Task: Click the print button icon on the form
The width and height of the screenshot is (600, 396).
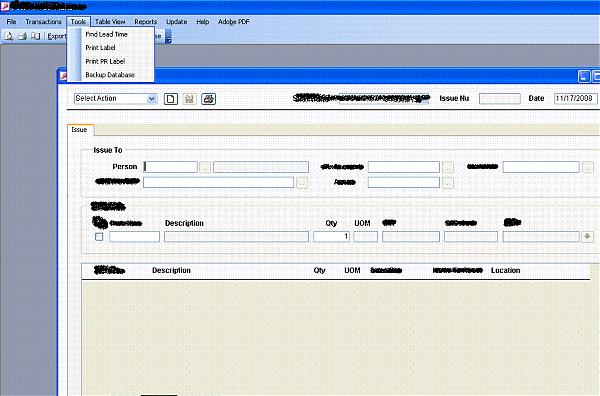Action: click(x=209, y=99)
